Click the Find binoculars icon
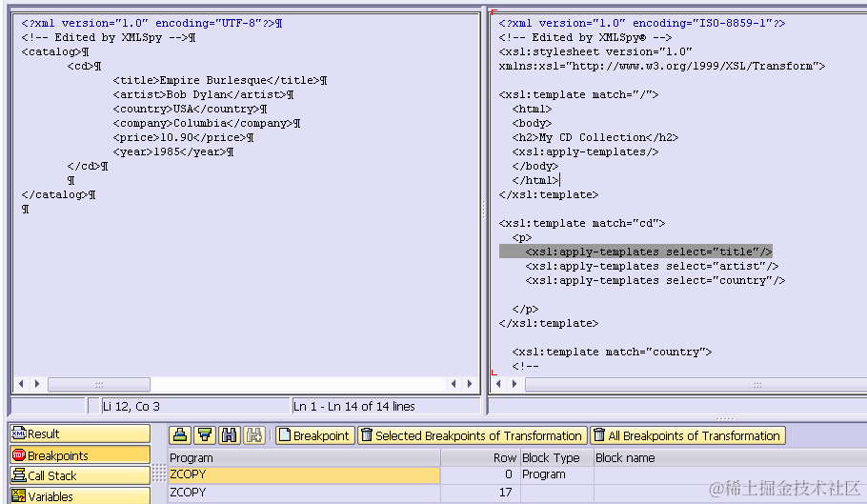Viewport: 867px width, 504px height. [x=230, y=435]
